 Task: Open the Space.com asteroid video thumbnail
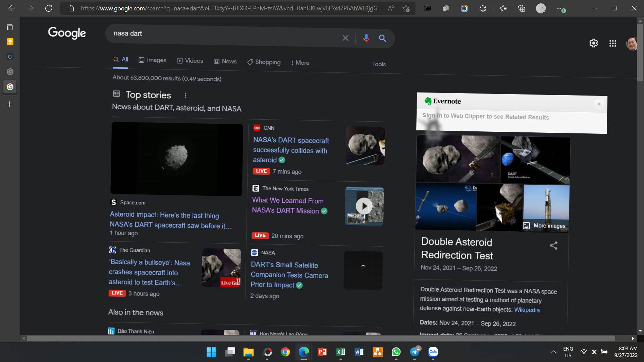[177, 159]
